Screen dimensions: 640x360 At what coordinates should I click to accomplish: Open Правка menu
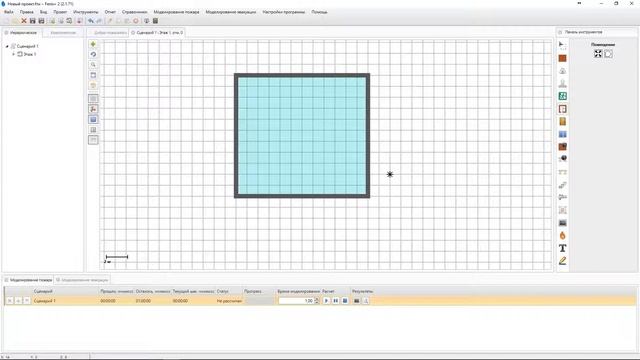[x=27, y=12]
